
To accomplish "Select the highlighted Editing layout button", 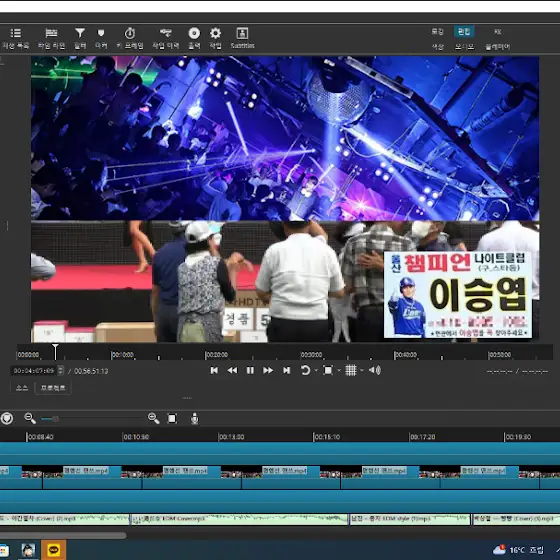I will click(464, 32).
